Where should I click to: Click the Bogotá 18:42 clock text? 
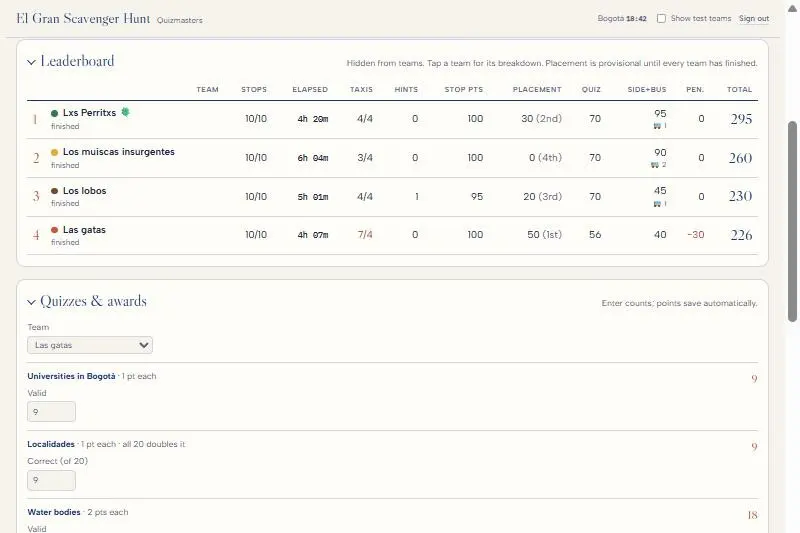622,18
